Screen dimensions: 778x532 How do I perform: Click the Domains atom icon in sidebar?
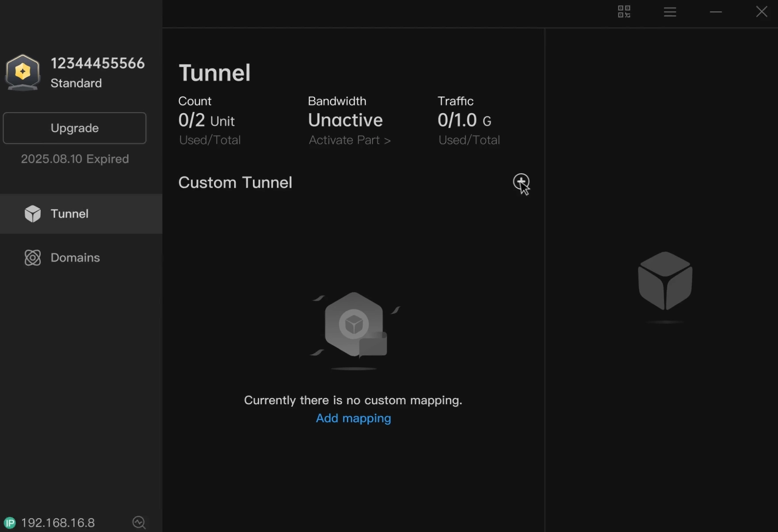(33, 258)
